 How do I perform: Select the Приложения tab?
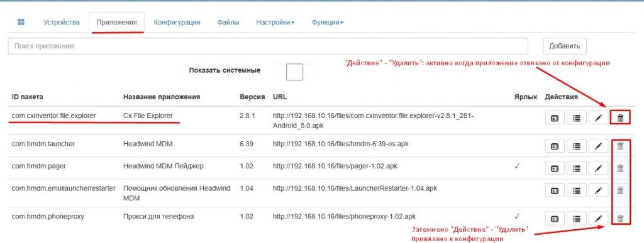pyautogui.click(x=116, y=23)
